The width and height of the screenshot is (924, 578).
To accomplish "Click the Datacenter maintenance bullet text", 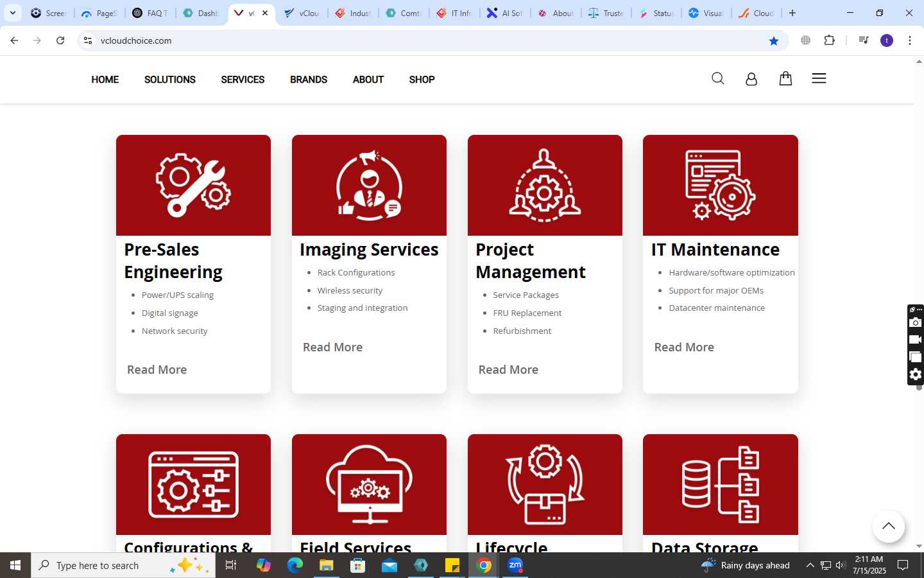I will pyautogui.click(x=717, y=308).
